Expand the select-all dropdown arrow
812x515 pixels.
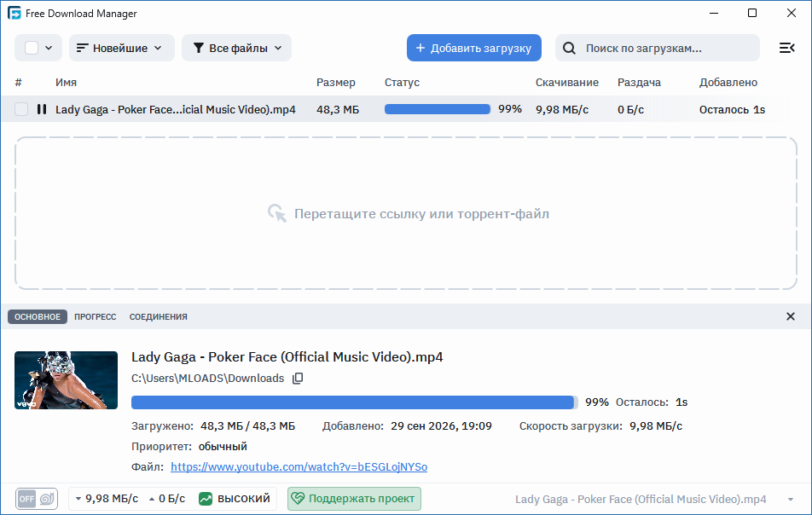49,48
